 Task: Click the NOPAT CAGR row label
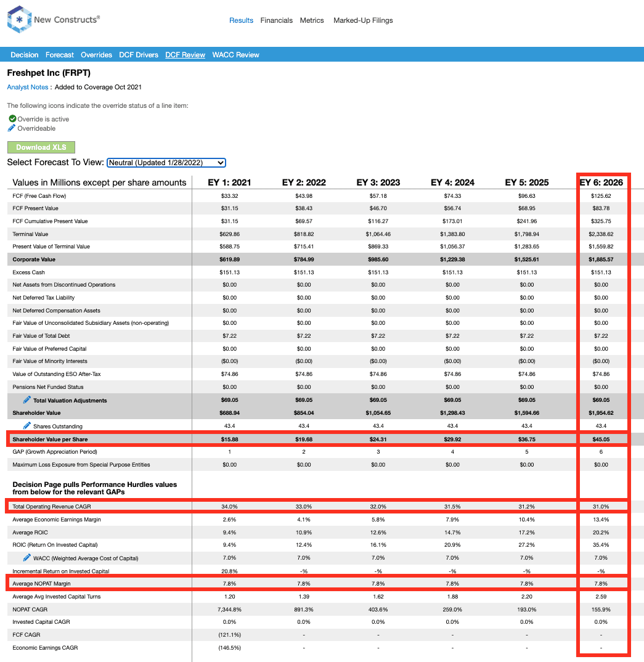pos(30,610)
